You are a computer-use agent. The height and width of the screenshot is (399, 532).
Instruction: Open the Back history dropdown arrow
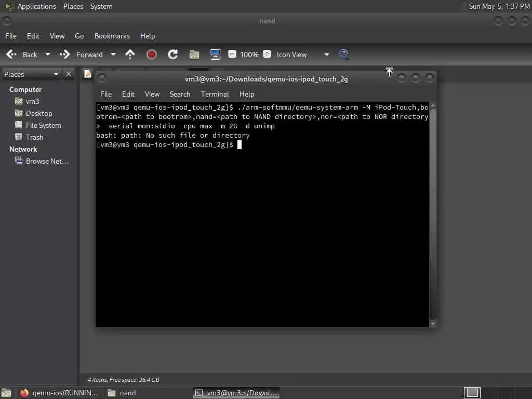click(47, 54)
